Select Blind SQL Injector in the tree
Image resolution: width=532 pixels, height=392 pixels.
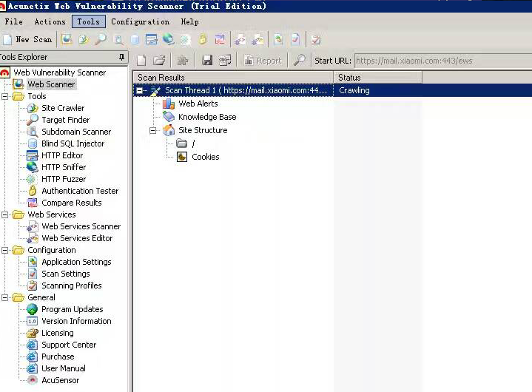pos(73,143)
